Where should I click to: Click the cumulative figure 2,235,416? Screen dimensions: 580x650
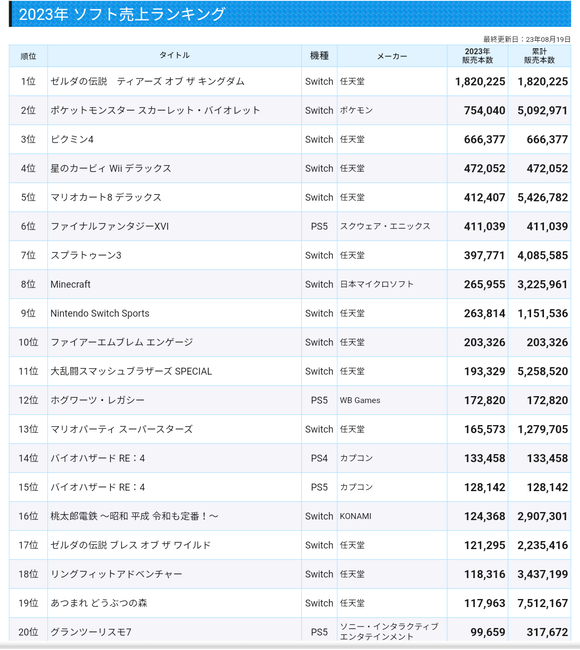click(542, 546)
